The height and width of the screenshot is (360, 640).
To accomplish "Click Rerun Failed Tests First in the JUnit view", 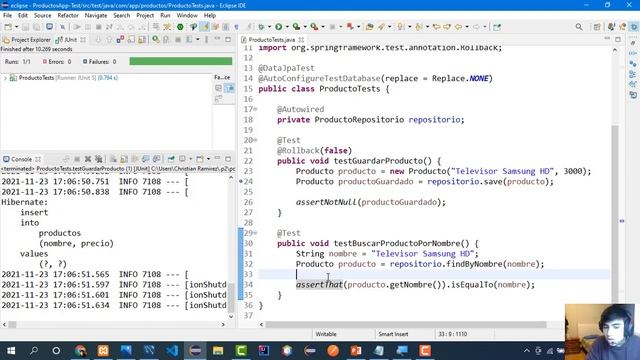I will pos(166,40).
